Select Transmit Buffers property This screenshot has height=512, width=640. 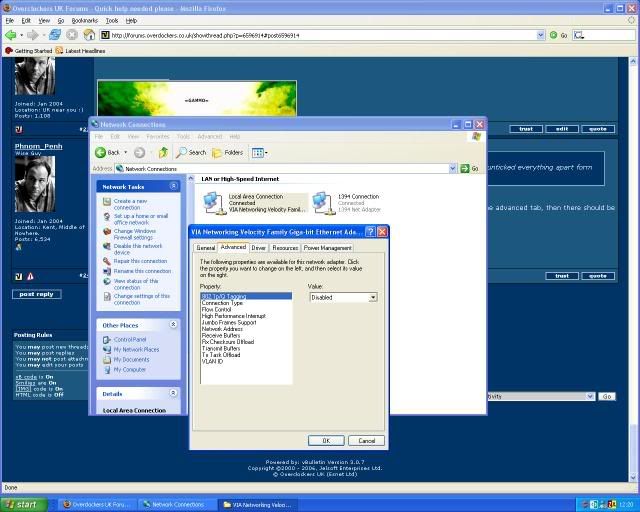click(221, 349)
